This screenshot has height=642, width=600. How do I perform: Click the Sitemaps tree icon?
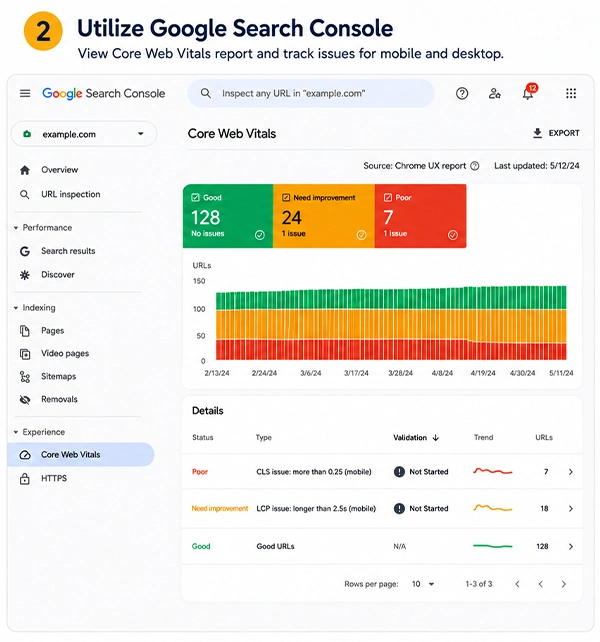click(25, 377)
